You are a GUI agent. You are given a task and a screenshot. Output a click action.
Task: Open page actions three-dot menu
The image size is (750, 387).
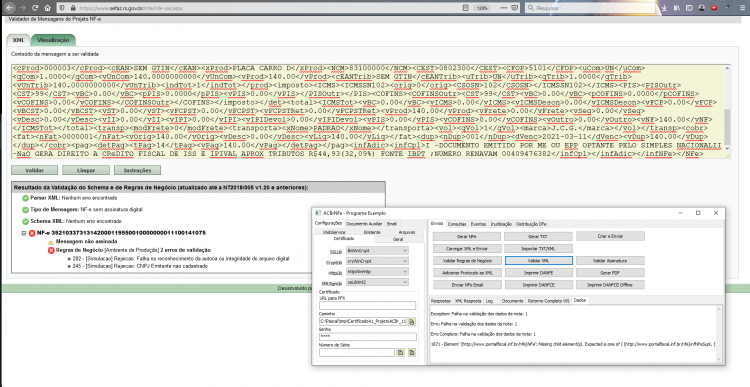[x=504, y=8]
